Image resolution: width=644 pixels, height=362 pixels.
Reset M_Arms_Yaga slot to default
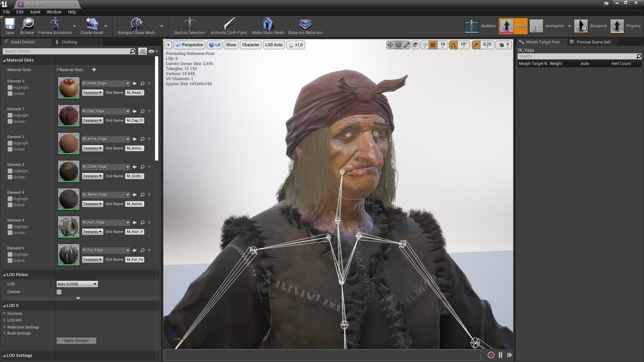(x=149, y=139)
